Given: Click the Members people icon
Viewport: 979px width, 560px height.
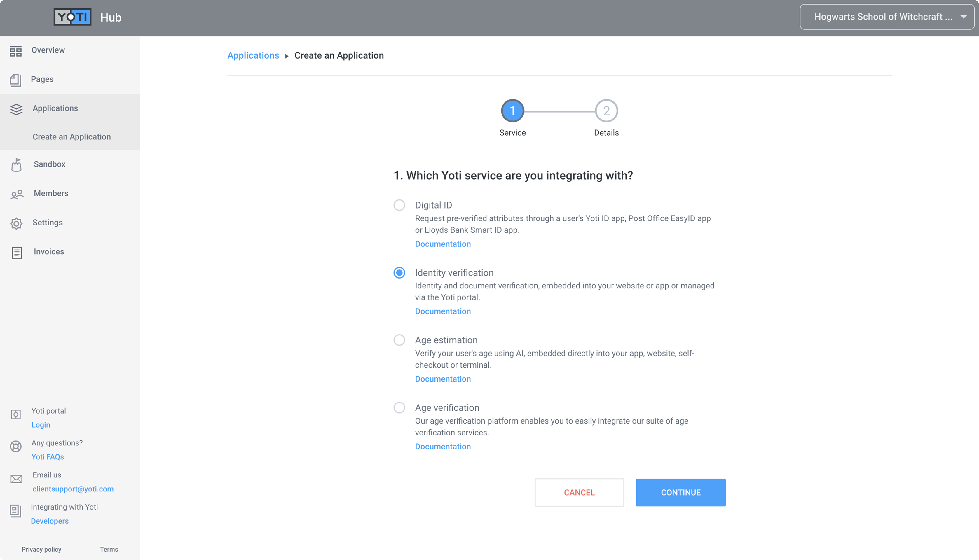Looking at the screenshot, I should click(17, 195).
